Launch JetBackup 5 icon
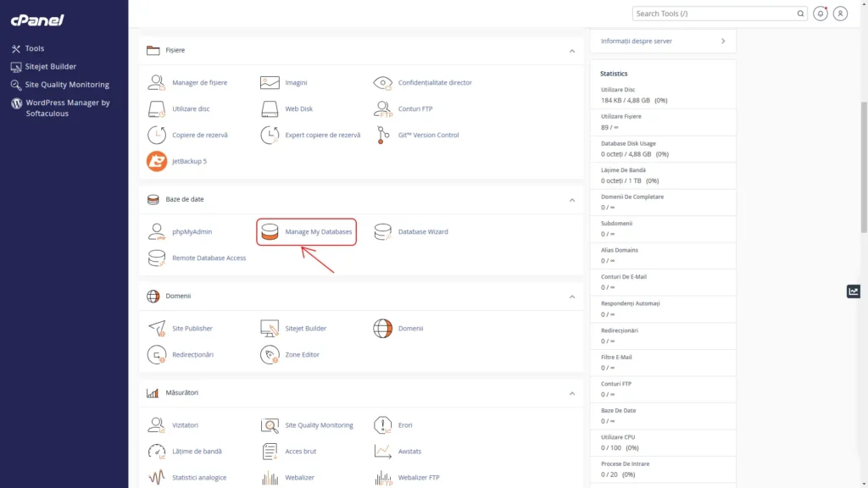The image size is (868, 488). 157,161
